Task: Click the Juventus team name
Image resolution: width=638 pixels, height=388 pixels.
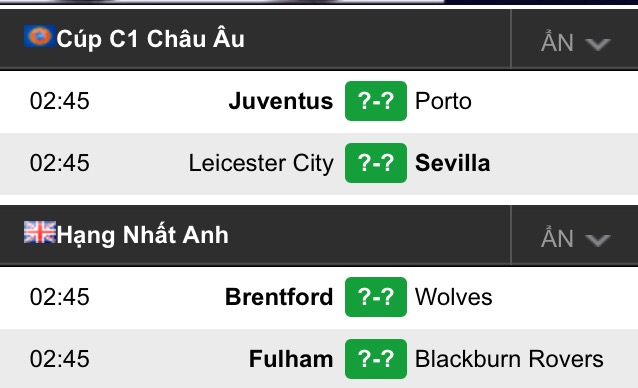Action: point(281,101)
